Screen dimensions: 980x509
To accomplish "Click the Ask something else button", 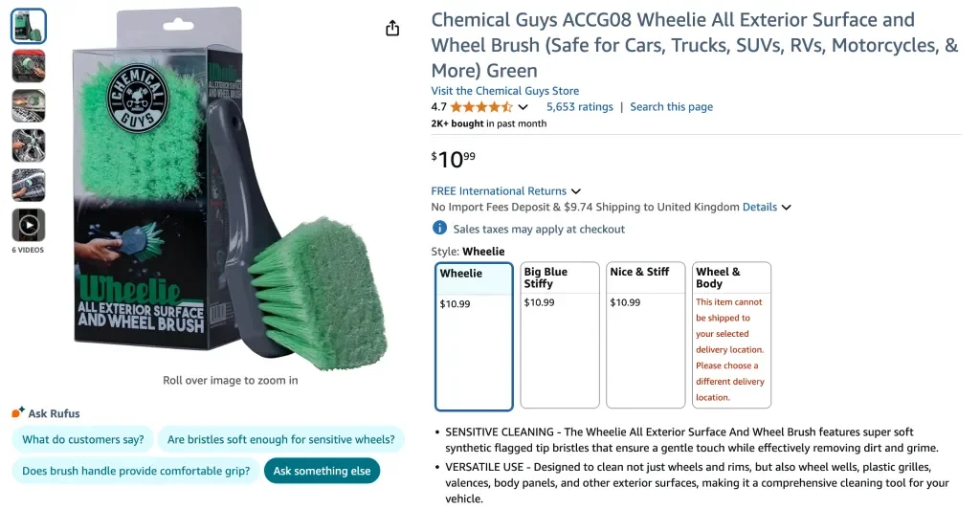I will point(322,471).
